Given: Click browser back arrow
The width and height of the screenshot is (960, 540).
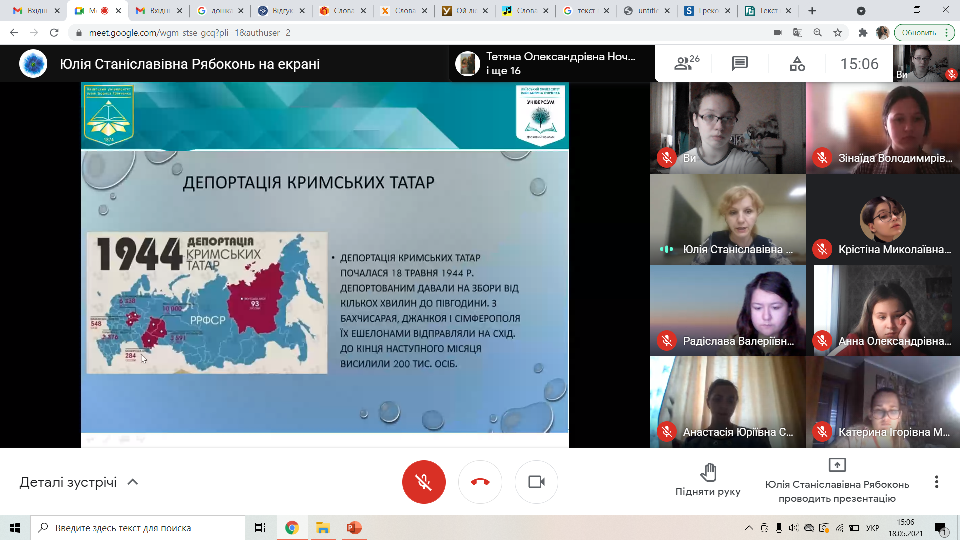Looking at the screenshot, I should (14, 32).
